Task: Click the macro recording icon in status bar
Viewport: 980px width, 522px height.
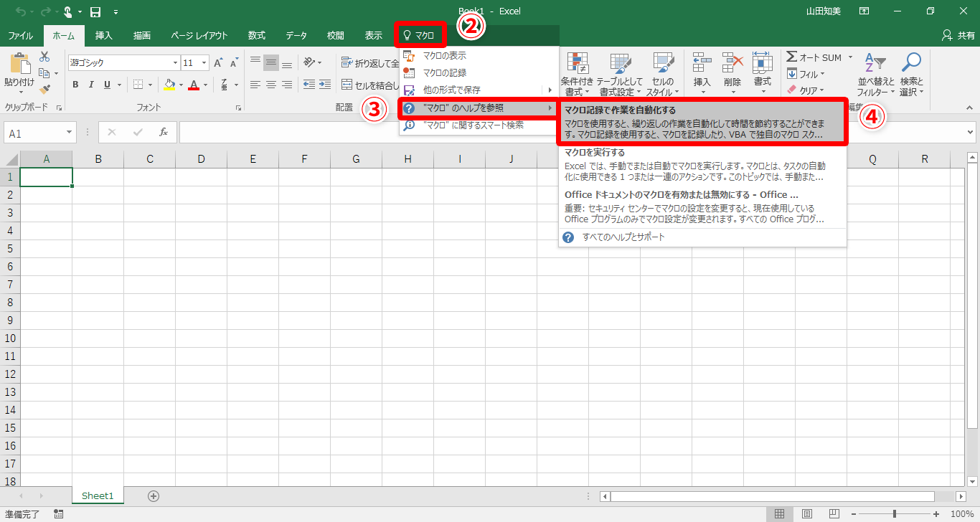Action: (59, 514)
